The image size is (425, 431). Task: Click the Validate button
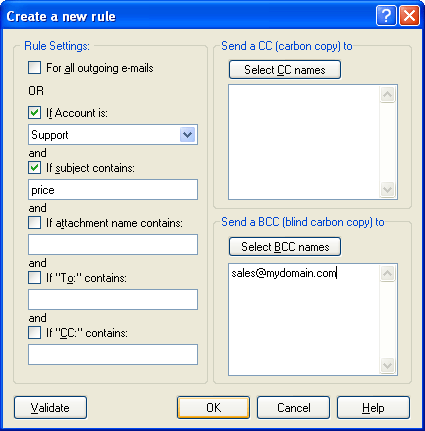pyautogui.click(x=50, y=408)
